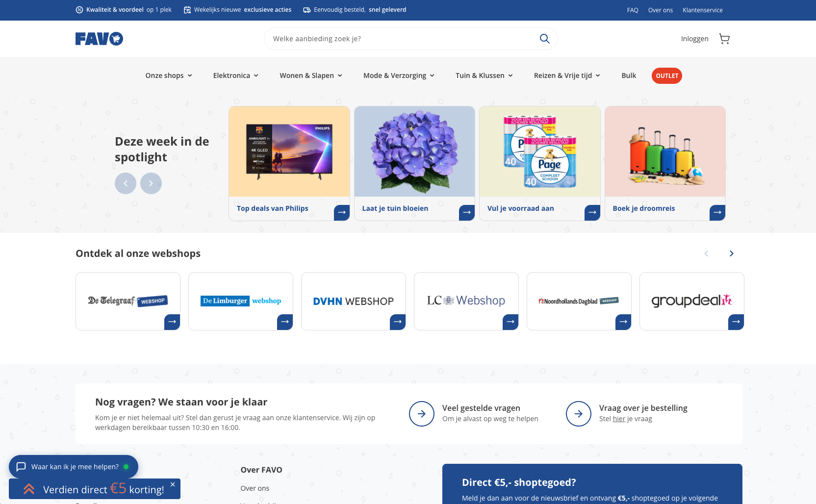816x504 pixels.
Task: Click Laat je tuin bloeien title
Action: [x=395, y=208]
